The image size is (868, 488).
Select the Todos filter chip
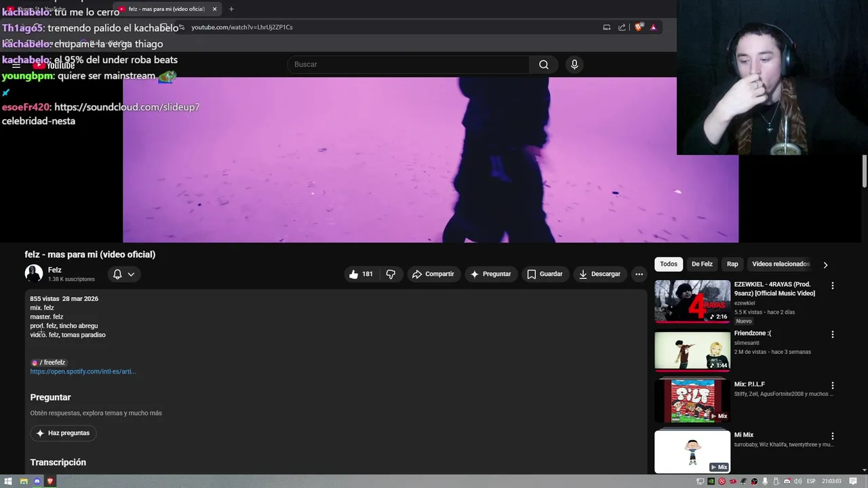[669, 264]
